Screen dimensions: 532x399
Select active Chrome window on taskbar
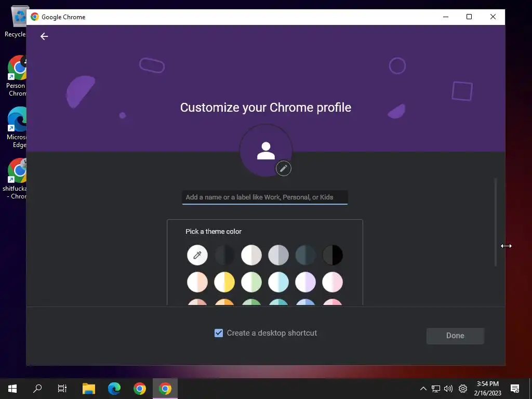pos(165,389)
